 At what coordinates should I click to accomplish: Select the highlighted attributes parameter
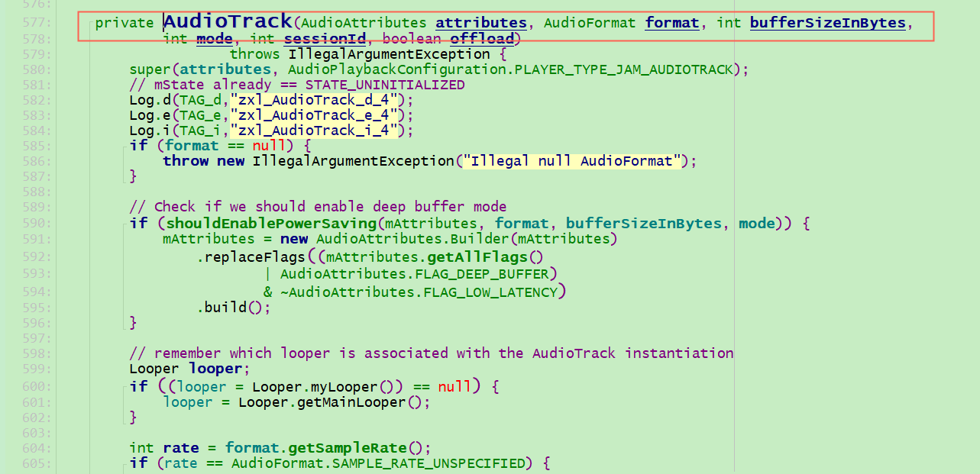[480, 22]
